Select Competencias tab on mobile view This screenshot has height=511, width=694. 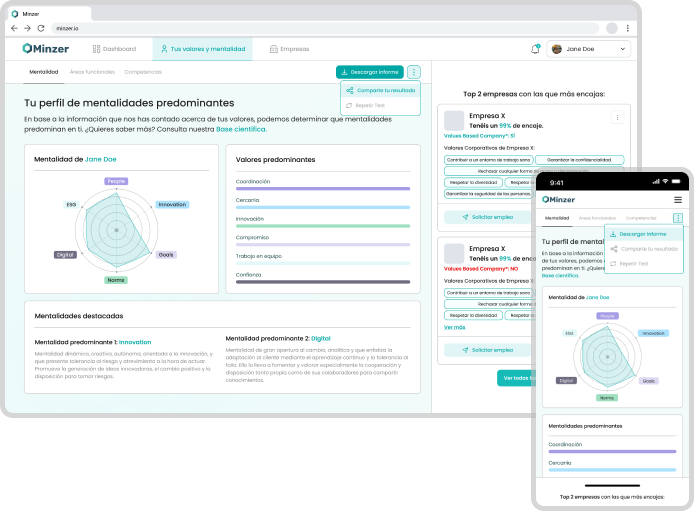(641, 218)
